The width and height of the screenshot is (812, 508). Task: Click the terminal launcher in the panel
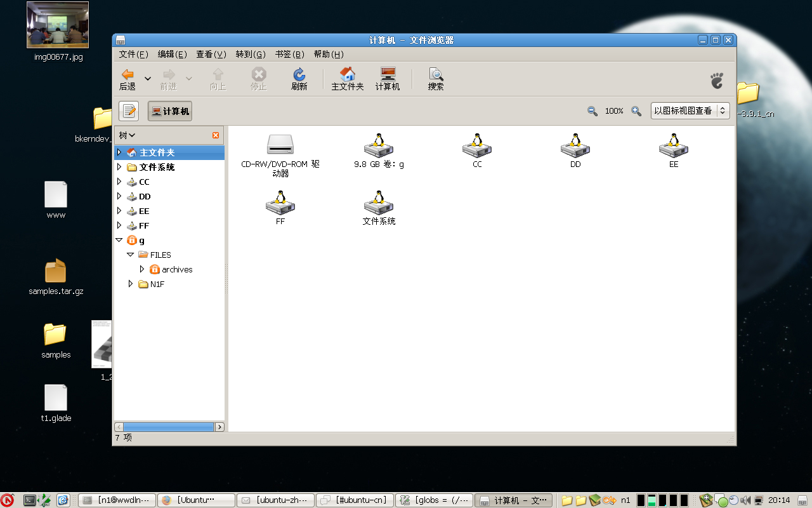point(29,500)
